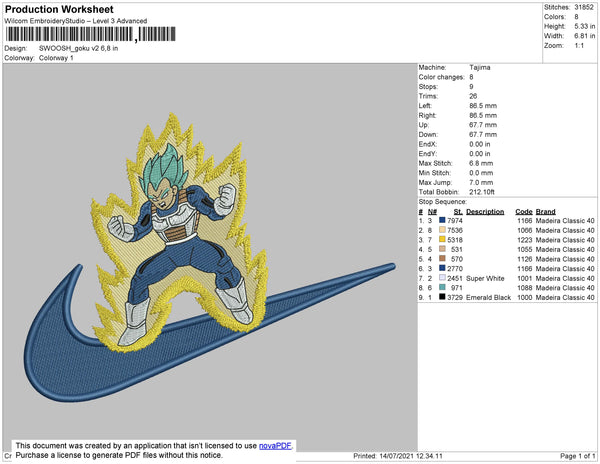Click the 'Colorway 1' value
Screen dimensions: 600x464
click(x=56, y=58)
